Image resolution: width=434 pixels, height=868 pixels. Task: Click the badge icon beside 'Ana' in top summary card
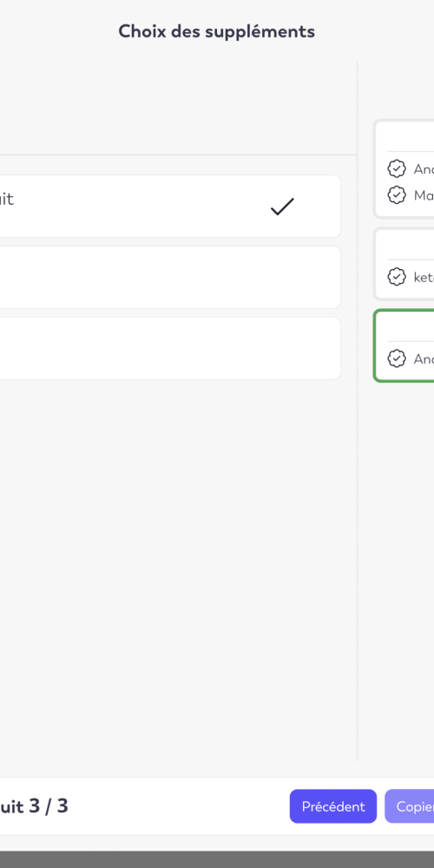point(397,168)
